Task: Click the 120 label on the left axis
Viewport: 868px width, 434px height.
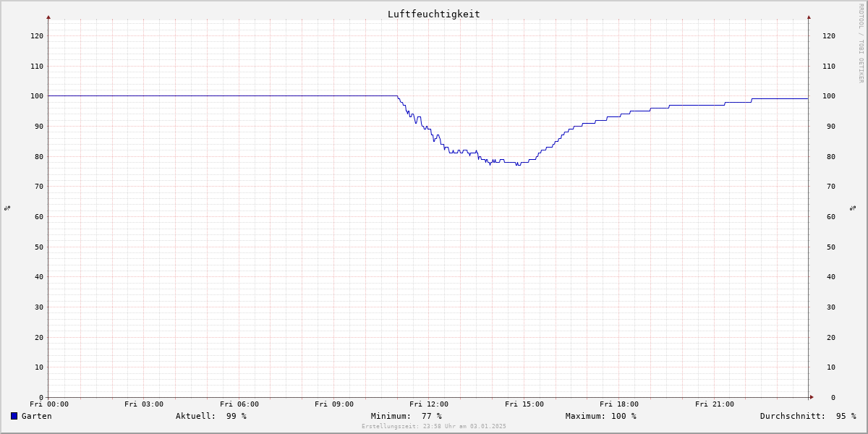Action: pos(36,35)
